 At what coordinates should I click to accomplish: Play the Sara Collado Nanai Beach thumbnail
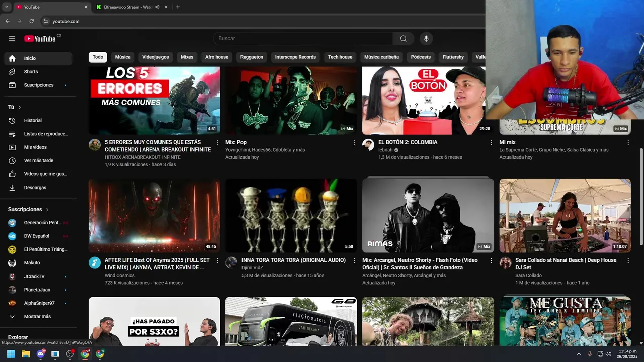tap(565, 216)
